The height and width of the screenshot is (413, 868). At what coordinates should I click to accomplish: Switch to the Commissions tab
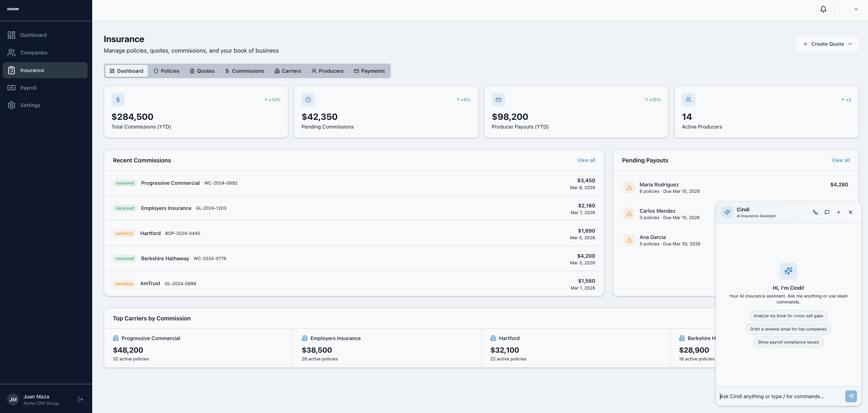(x=245, y=71)
